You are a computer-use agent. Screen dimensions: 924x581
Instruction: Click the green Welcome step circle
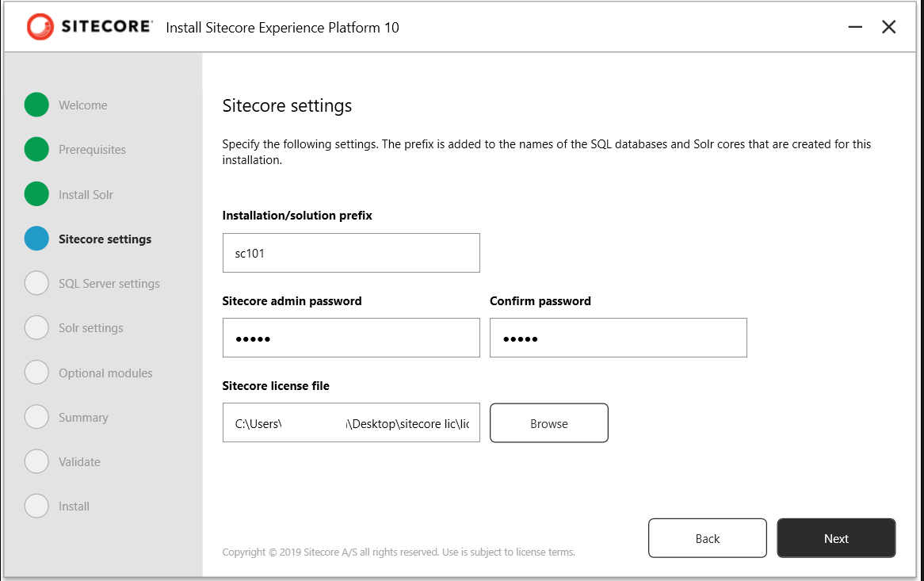(36, 105)
